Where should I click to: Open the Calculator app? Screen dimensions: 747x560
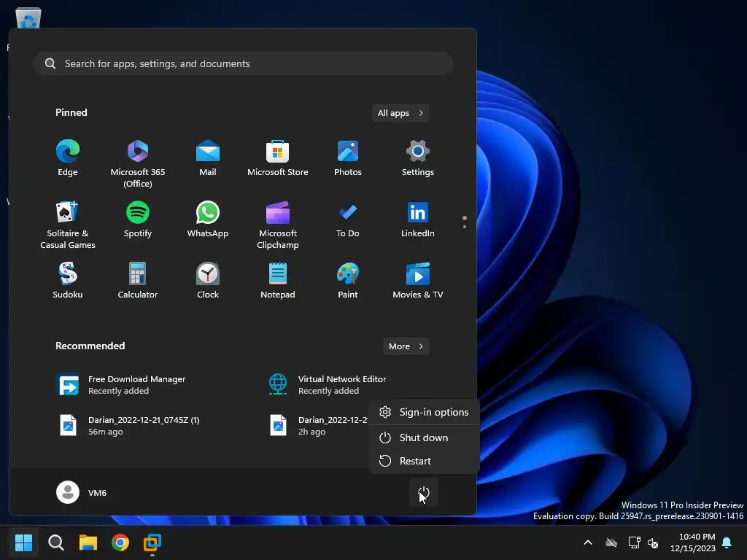click(x=138, y=281)
